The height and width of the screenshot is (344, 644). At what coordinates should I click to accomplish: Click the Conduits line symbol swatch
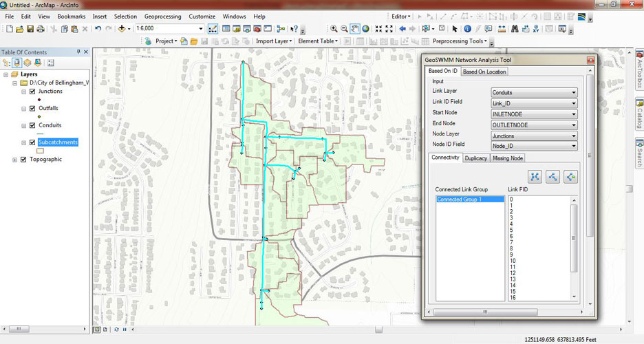tap(40, 134)
